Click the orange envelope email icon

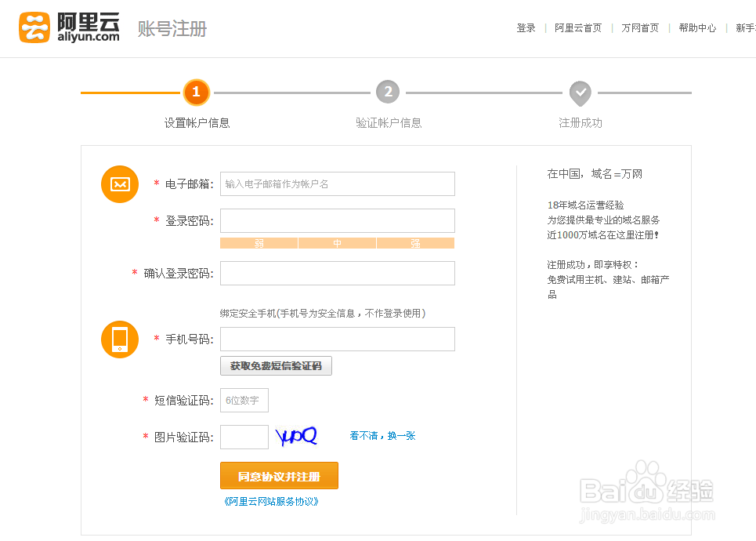(x=120, y=184)
